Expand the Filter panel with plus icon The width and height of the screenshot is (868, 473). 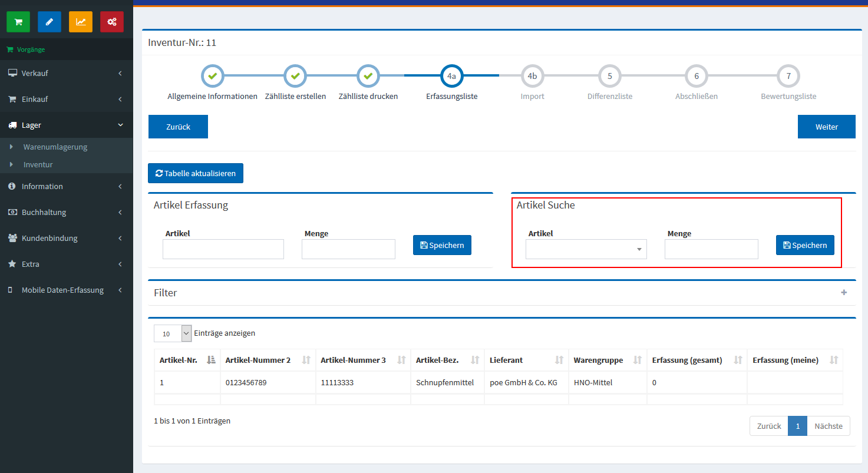tap(844, 293)
